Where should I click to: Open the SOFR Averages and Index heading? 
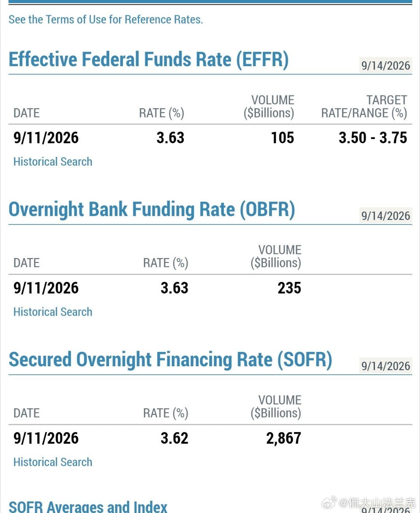click(x=88, y=506)
